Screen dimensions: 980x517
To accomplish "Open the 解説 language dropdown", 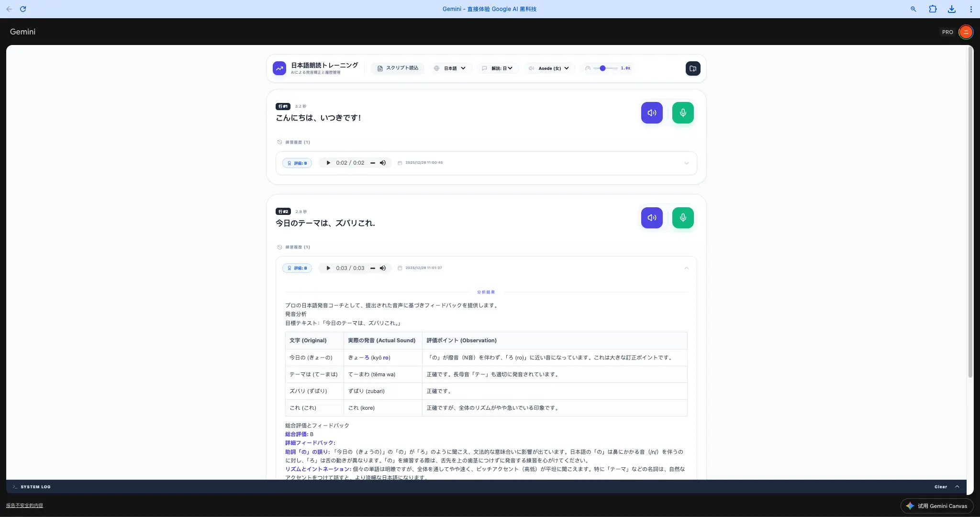I will pyautogui.click(x=498, y=68).
